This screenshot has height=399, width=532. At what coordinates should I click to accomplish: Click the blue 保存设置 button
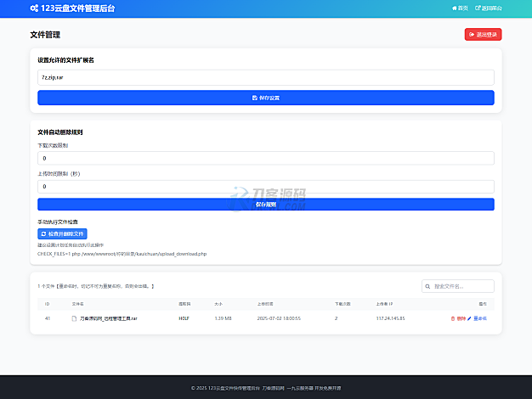265,98
